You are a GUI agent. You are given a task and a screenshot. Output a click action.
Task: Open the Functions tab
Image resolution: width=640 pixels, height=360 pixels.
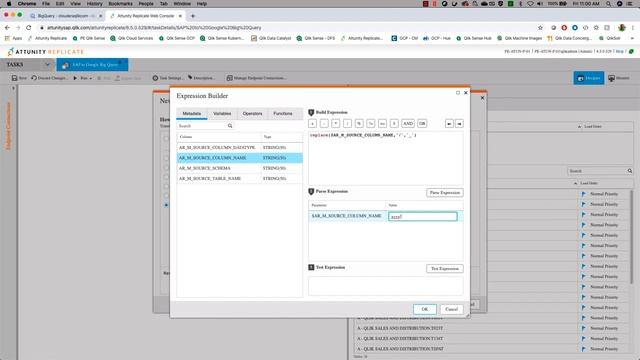tap(283, 113)
